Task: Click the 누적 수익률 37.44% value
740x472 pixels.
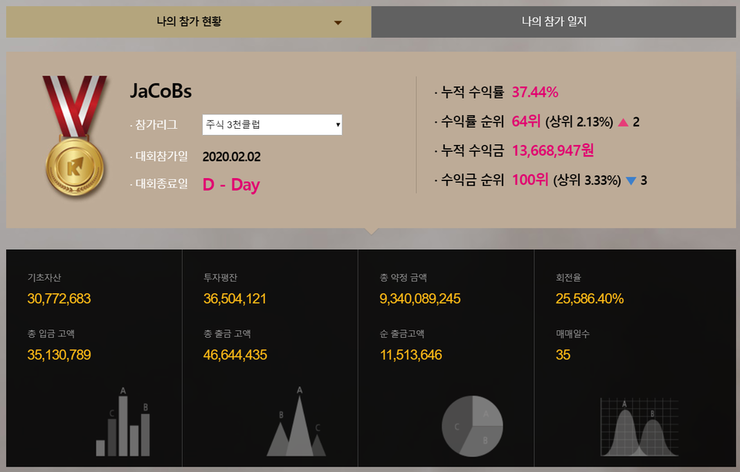Action: pos(535,92)
